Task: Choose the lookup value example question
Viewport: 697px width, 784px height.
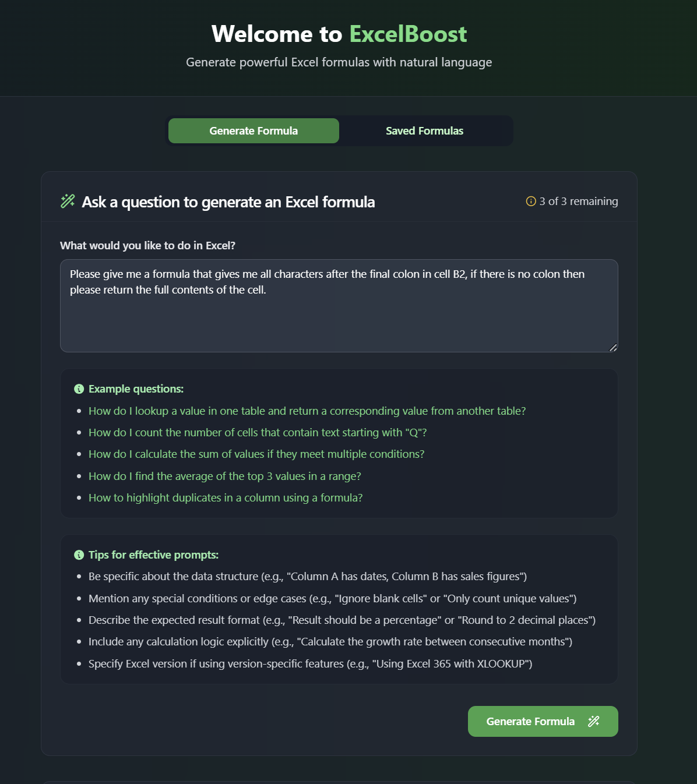Action: [x=307, y=411]
